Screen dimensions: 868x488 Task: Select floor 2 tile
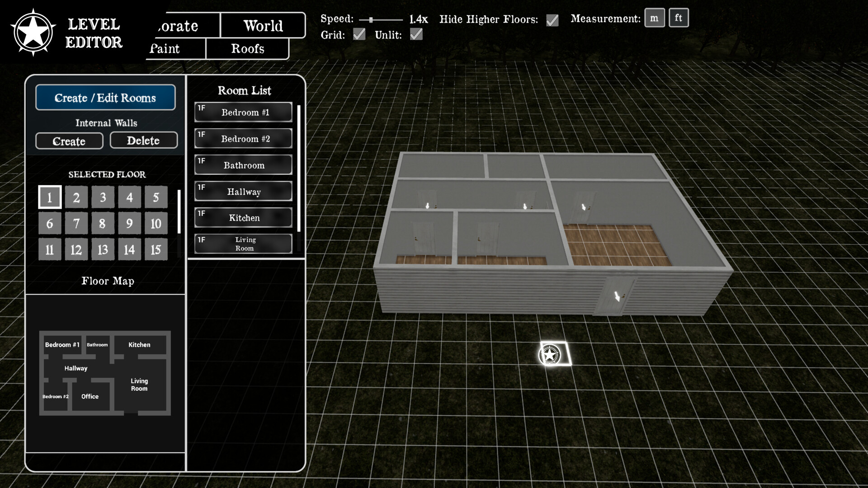76,197
